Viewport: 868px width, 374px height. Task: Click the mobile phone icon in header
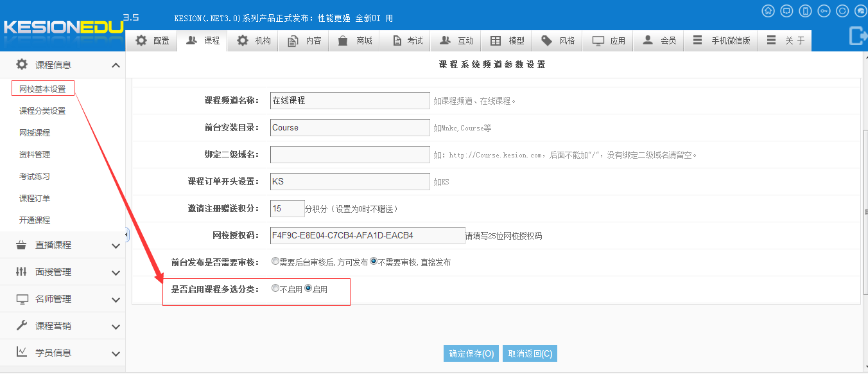805,11
